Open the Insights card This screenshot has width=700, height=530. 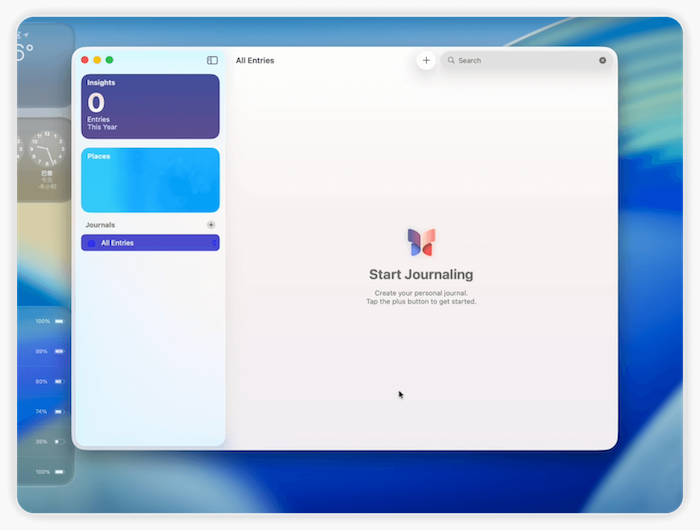click(x=150, y=106)
